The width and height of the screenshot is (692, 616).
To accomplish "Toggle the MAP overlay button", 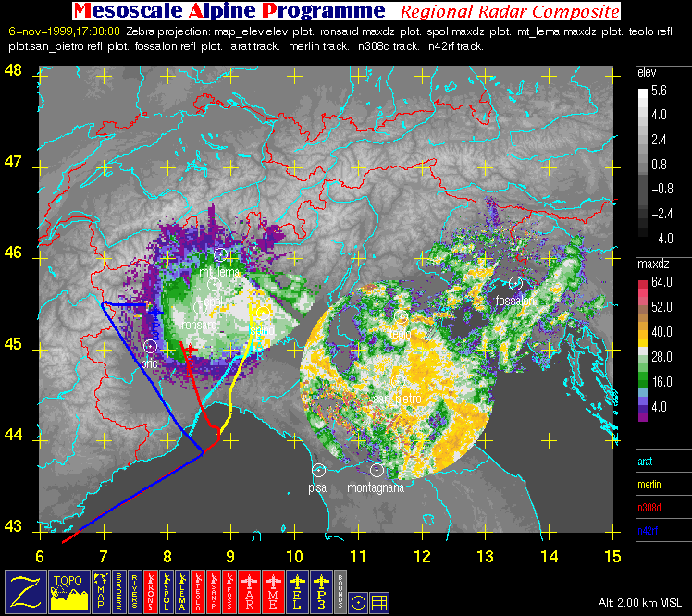I will point(101,591).
